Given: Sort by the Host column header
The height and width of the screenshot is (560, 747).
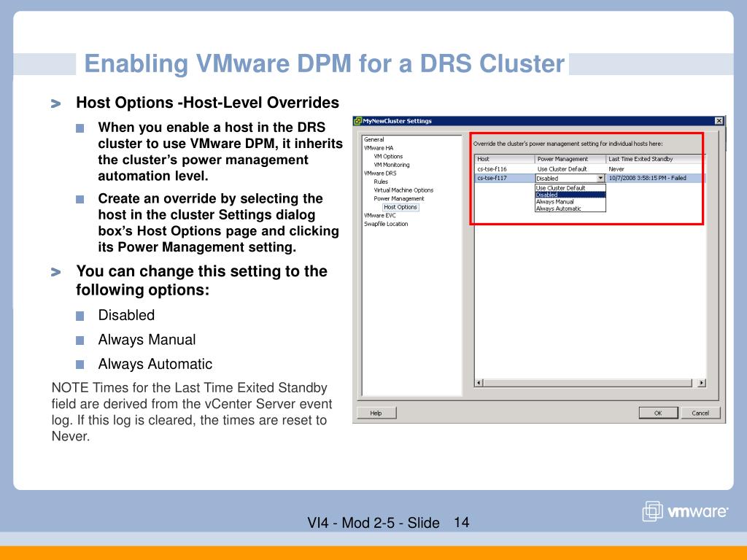Looking at the screenshot, I should (x=505, y=159).
